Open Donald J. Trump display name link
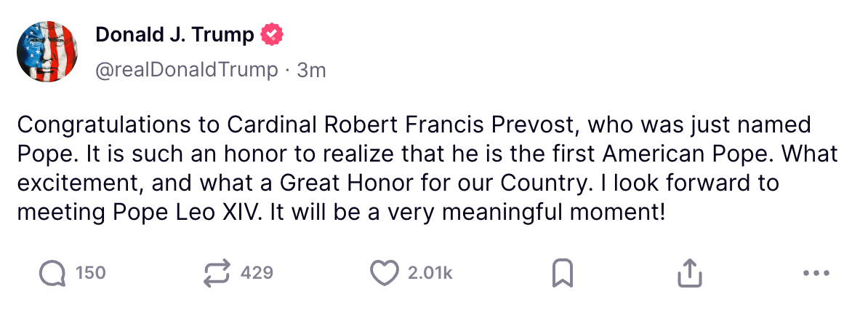Viewport: 868px width, 313px height. (x=175, y=34)
